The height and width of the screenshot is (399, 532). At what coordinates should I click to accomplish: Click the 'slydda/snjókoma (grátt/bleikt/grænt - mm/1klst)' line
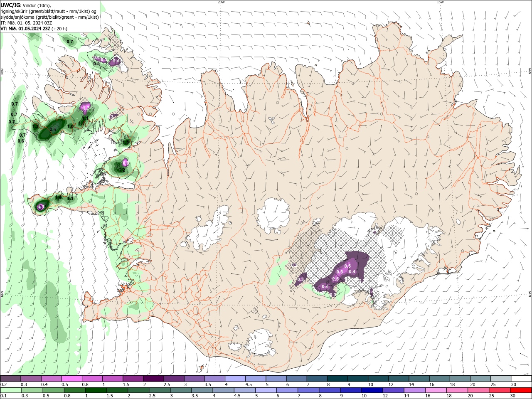pos(49,17)
